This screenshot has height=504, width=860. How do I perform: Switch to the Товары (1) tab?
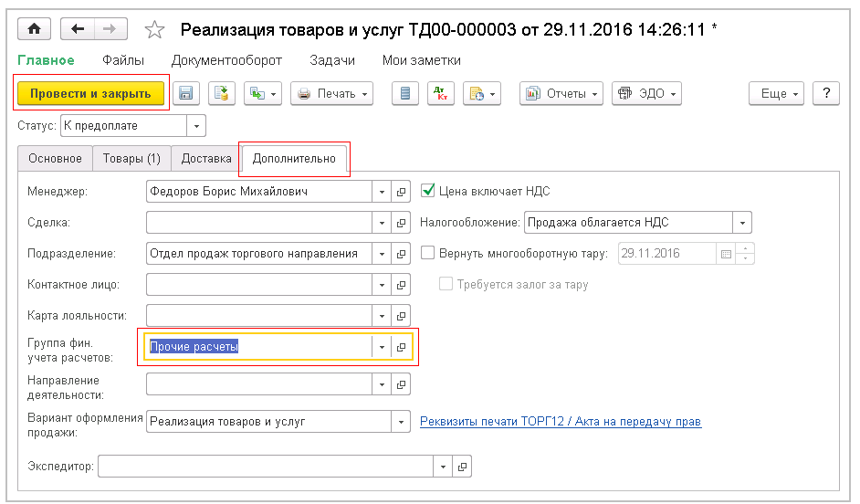(131, 158)
